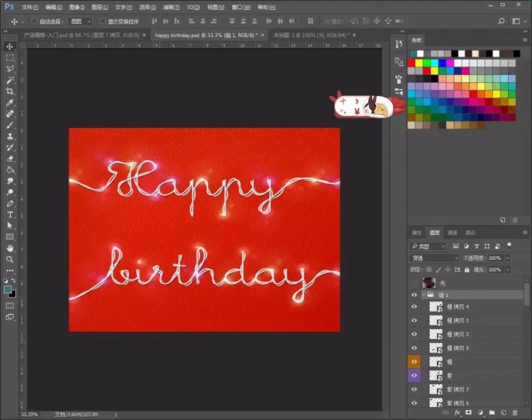Switch to the 路径 paths tab

[x=470, y=233]
